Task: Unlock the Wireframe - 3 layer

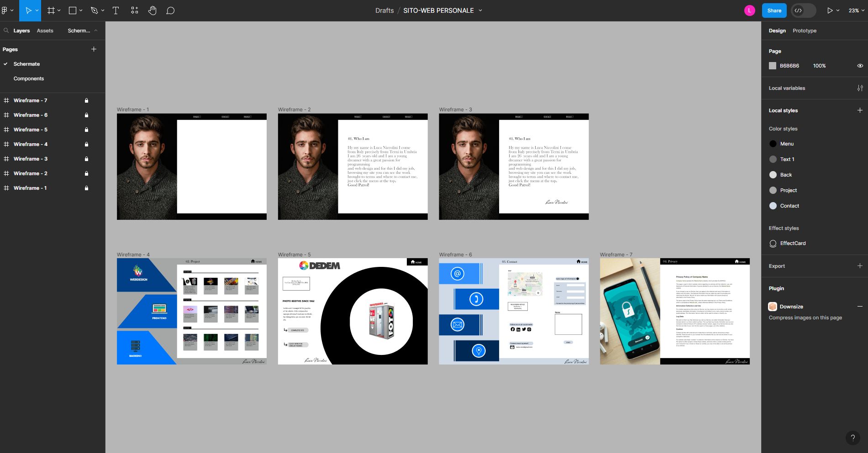Action: click(86, 159)
